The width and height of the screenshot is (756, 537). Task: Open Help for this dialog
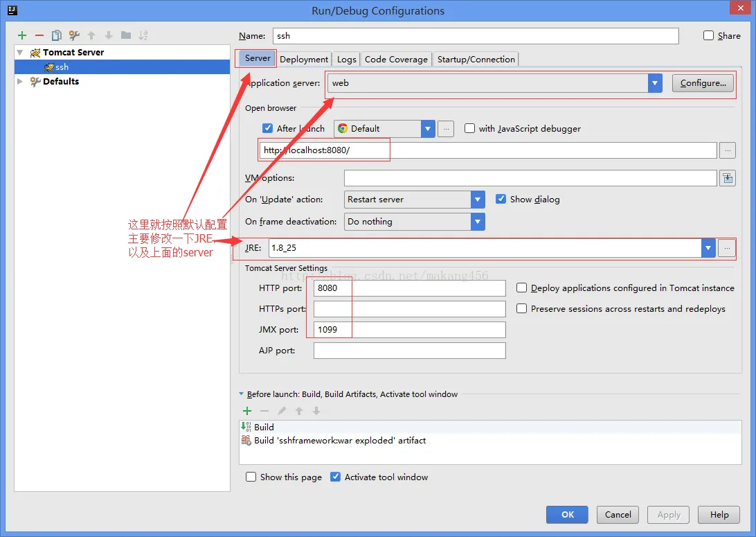719,514
